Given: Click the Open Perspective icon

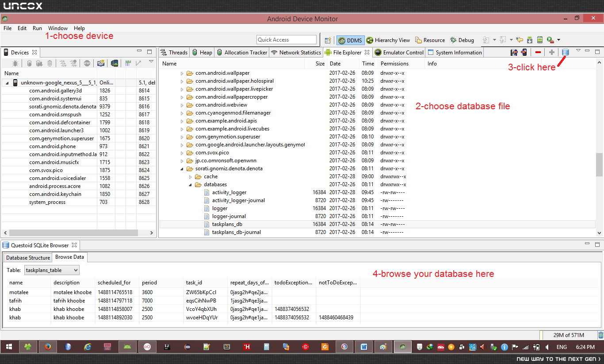Looking at the screenshot, I should point(328,40).
